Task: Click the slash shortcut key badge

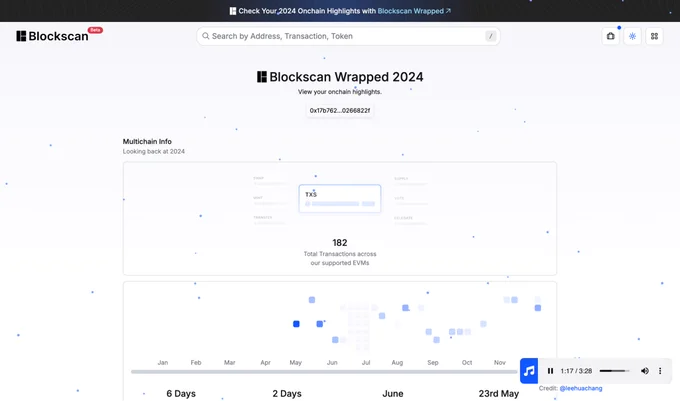Action: click(490, 36)
